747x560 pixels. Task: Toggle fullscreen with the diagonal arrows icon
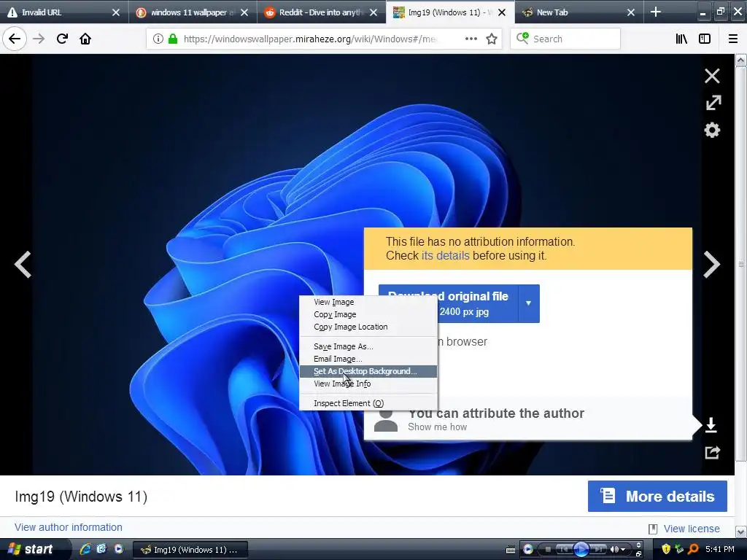(713, 102)
